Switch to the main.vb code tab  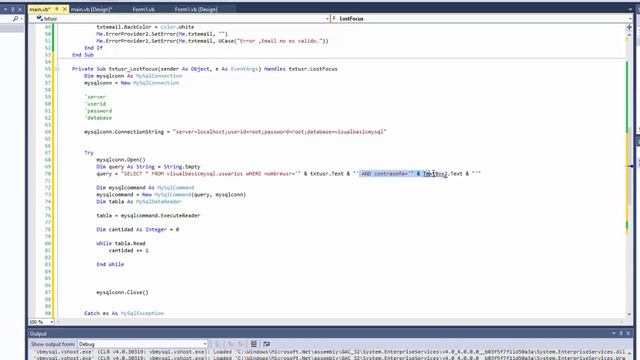(40, 9)
